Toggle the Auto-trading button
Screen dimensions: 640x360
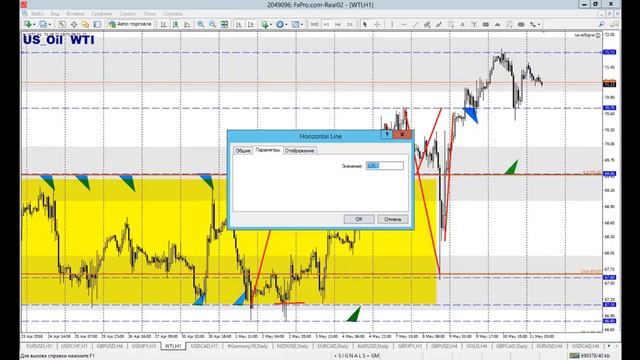pos(131,24)
